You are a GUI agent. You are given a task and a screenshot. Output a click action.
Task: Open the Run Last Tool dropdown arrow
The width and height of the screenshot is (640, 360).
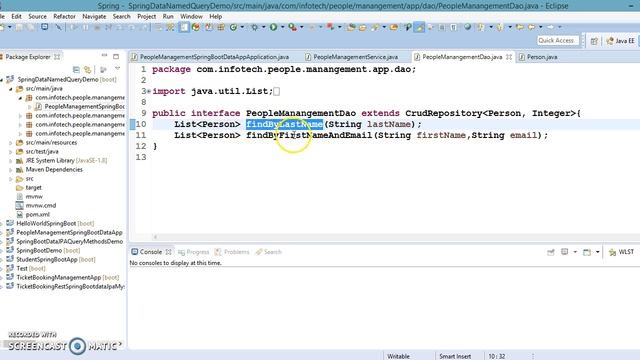click(302, 27)
